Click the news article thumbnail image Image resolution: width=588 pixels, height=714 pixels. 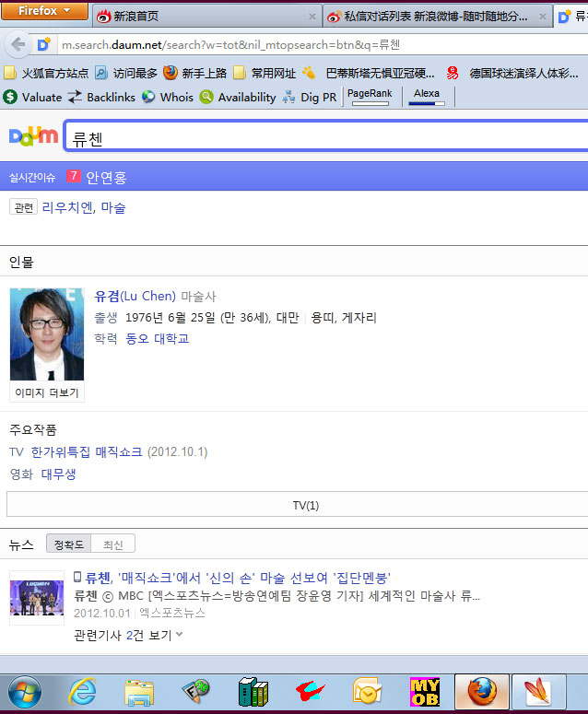(x=37, y=597)
